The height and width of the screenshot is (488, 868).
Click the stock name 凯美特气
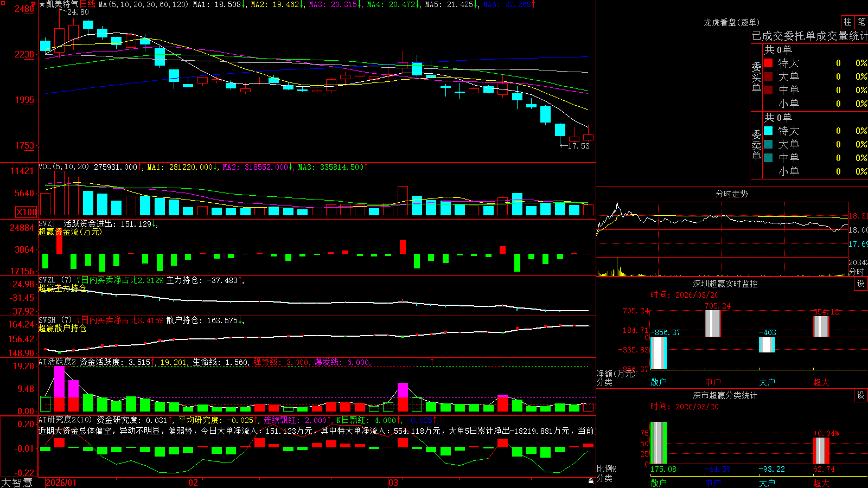(62, 4)
